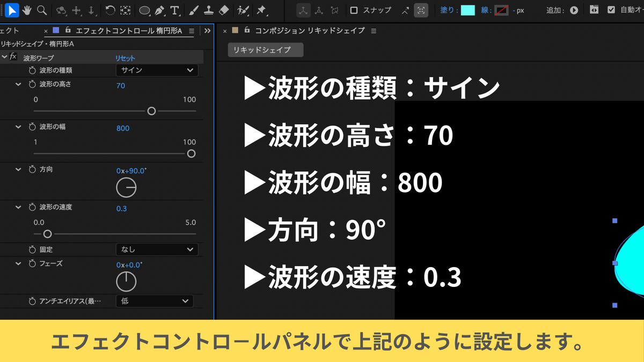Select the Selection arrow tool
Image resolution: width=644 pixels, height=362 pixels.
point(12,10)
